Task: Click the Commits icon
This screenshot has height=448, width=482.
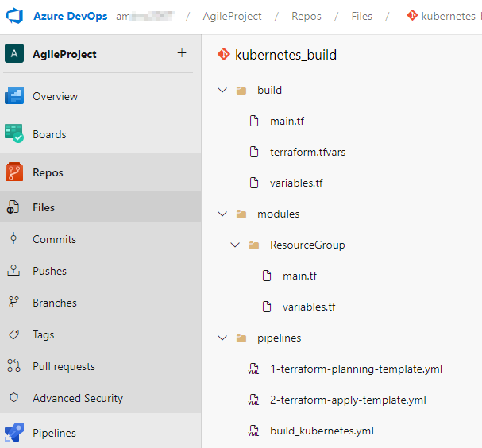Action: tap(13, 239)
